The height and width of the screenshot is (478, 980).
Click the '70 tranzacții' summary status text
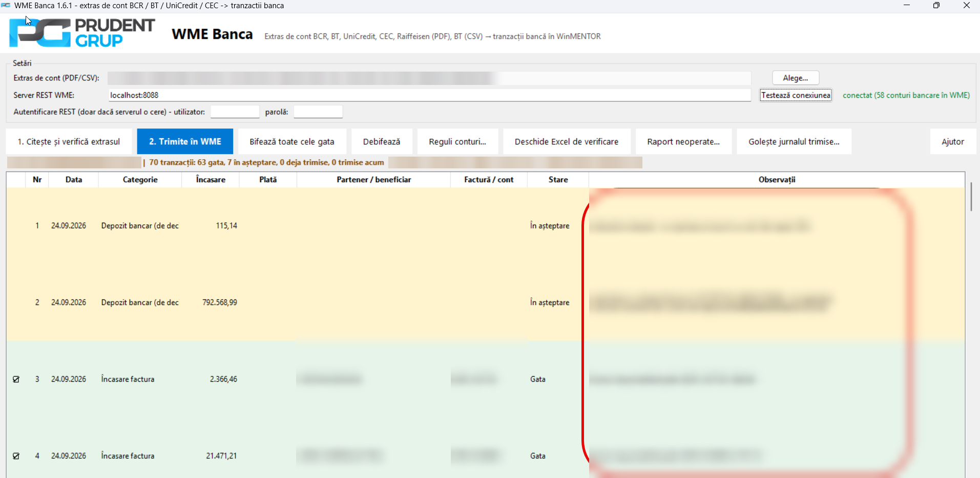point(266,162)
